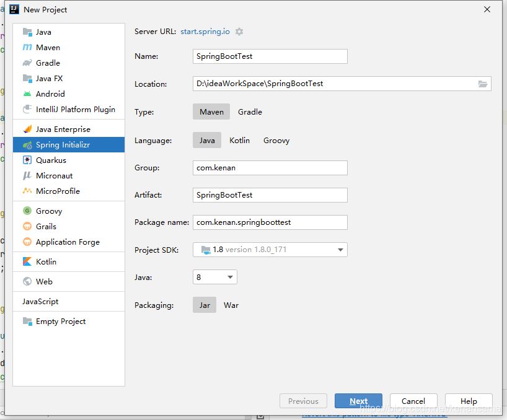
Task: Click the Artifact input field
Action: coord(270,195)
